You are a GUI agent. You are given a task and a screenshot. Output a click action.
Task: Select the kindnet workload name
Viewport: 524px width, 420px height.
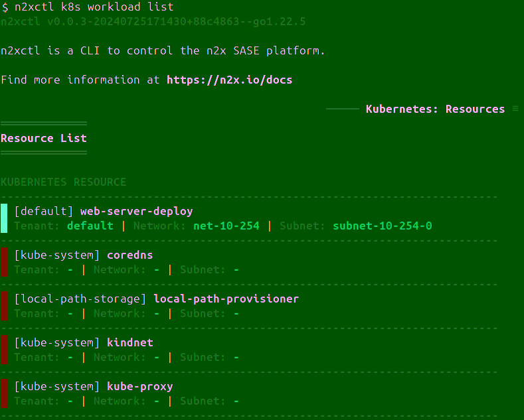tap(130, 343)
